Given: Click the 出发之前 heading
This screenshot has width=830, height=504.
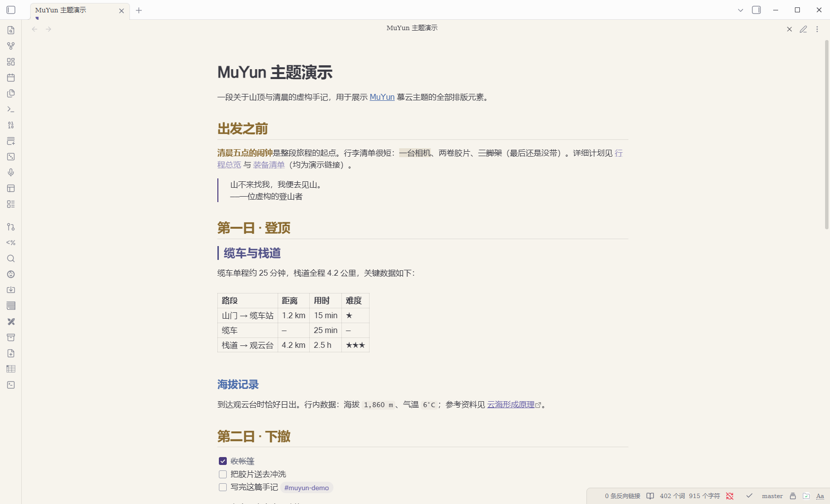Looking at the screenshot, I should [x=243, y=129].
